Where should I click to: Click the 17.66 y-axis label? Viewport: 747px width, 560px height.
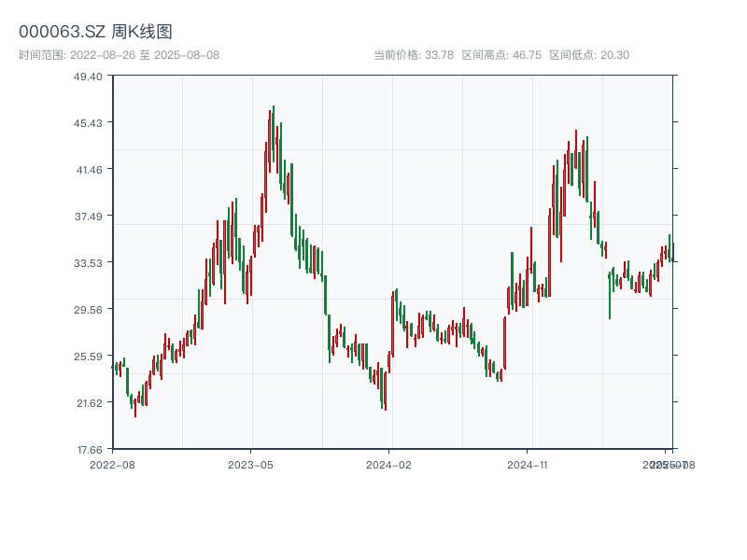pos(88,449)
